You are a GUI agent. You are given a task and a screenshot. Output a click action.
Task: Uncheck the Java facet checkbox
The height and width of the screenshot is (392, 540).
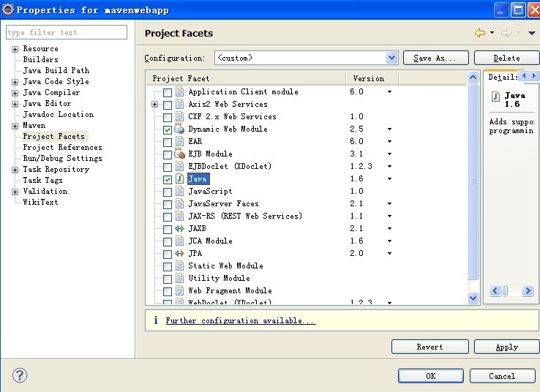click(168, 179)
